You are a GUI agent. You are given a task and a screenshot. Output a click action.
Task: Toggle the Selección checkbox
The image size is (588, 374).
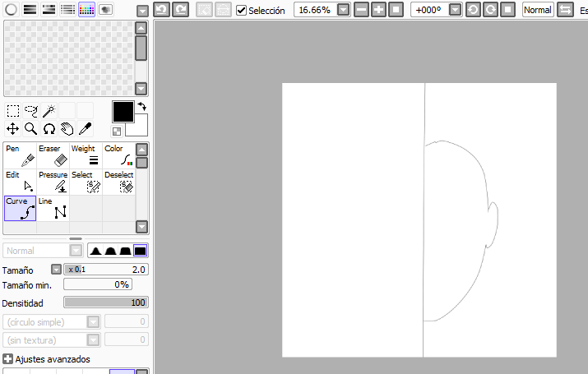(x=242, y=11)
